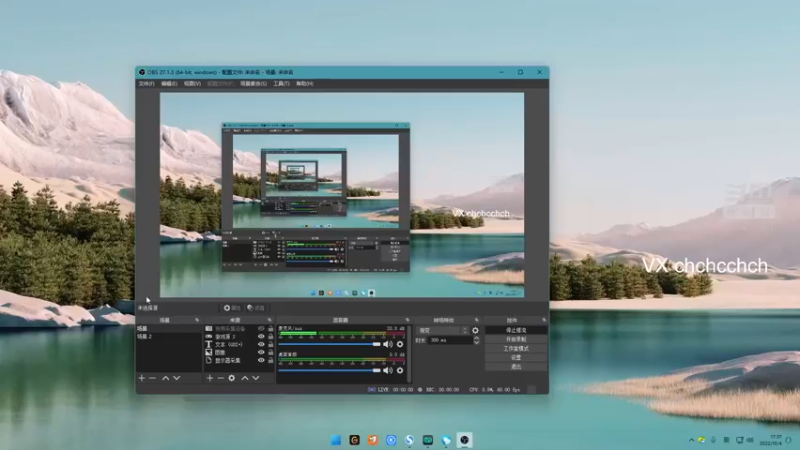Pop out the Audio Mixer dock via header icon
The height and width of the screenshot is (450, 800).
point(407,320)
